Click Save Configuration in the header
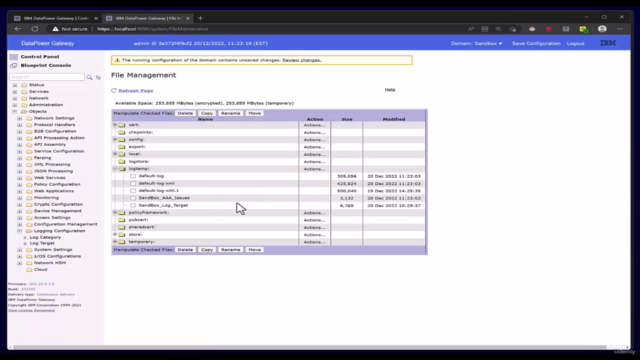 536,43
